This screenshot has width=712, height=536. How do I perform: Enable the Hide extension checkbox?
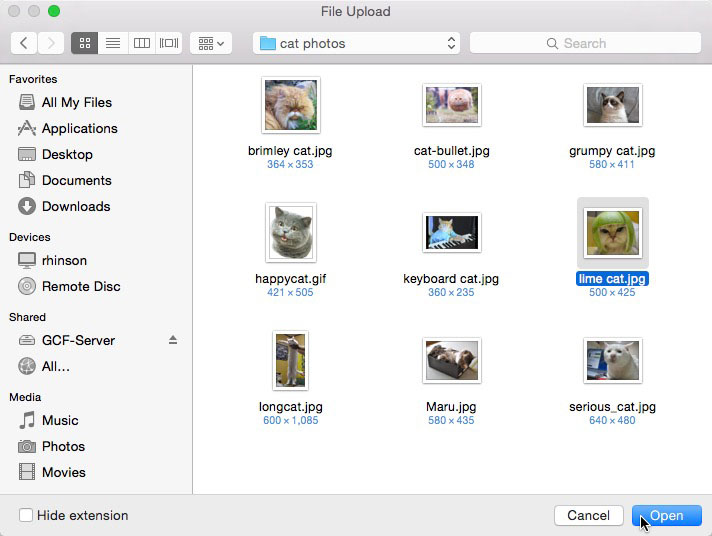pyautogui.click(x=26, y=516)
